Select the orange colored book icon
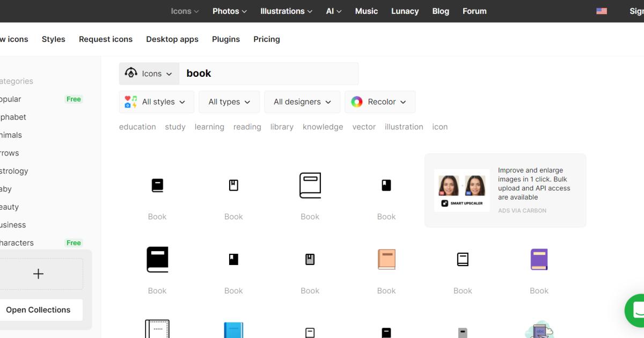The width and height of the screenshot is (644, 338). point(386,259)
